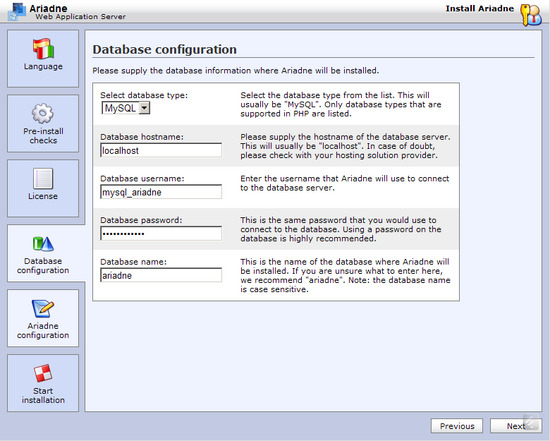Image resolution: width=550 pixels, height=441 pixels.
Task: Click the 'Database username:' label
Action: 142,179
